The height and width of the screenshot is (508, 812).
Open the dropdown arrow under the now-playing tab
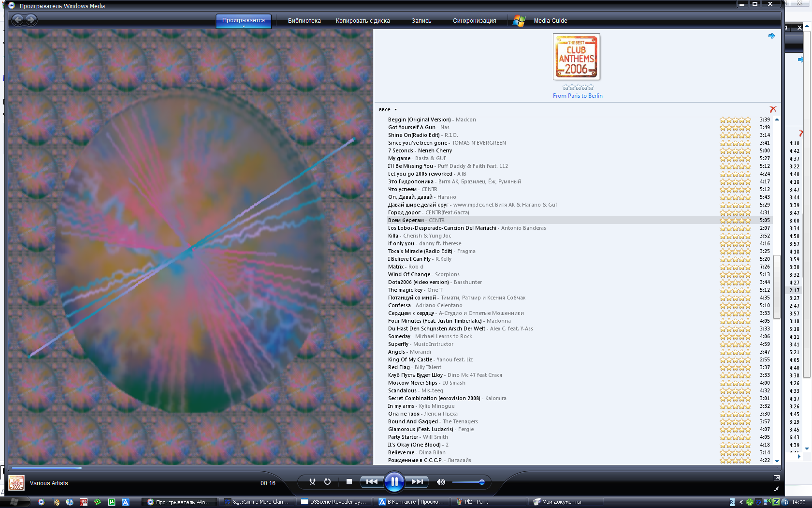244,27
